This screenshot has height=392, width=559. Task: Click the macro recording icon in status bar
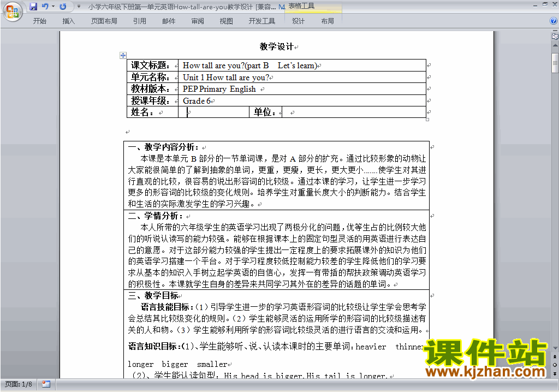click(46, 384)
